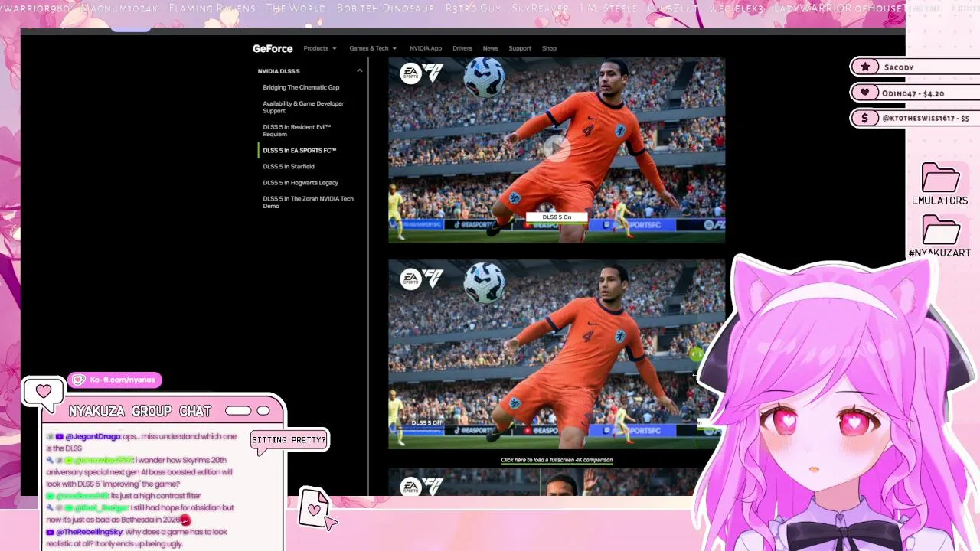Click the dollar icon next to KtotheSwiss1617
This screenshot has height=551, width=980.
pos(865,118)
